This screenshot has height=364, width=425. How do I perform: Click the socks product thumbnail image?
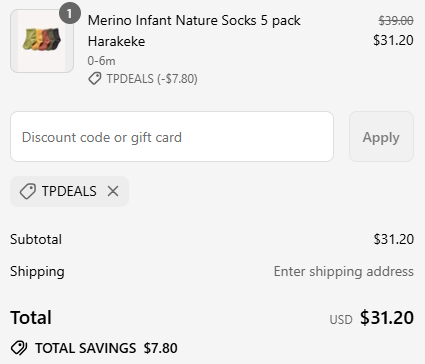click(x=42, y=41)
